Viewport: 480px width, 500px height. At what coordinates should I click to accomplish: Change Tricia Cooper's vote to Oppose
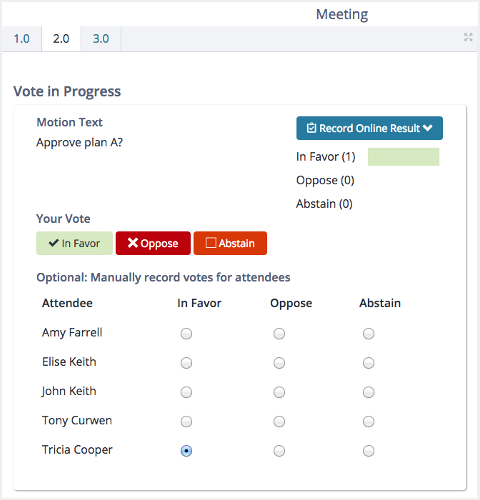click(279, 451)
